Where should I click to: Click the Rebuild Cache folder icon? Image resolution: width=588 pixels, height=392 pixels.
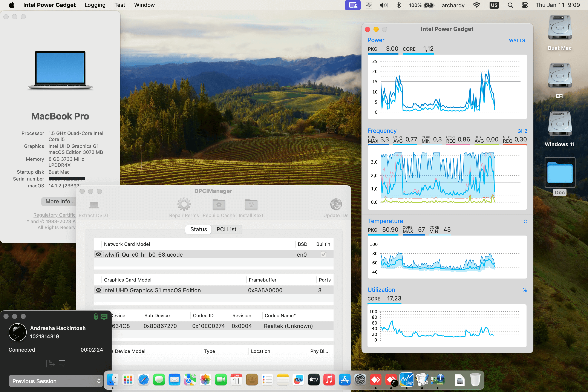coord(219,204)
